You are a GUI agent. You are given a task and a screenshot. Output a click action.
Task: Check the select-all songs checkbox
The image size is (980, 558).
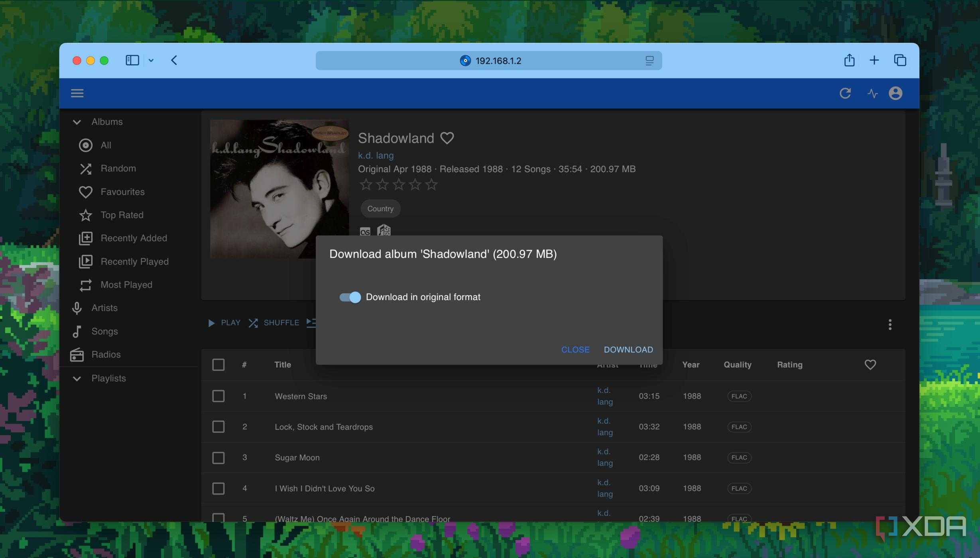pos(218,365)
